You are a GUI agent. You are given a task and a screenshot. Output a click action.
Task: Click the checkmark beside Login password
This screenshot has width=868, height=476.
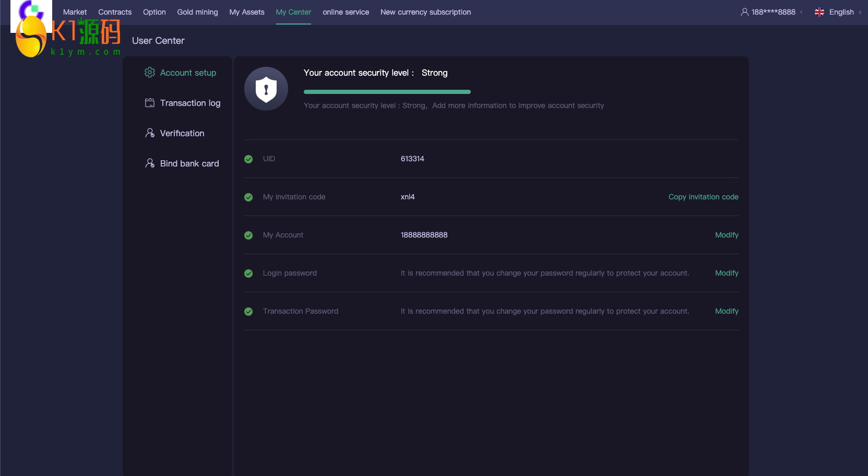tap(248, 273)
